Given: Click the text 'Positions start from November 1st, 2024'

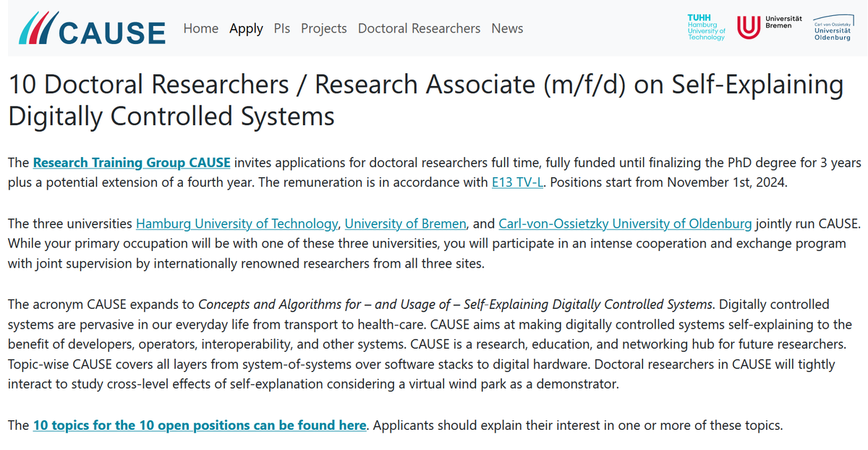Looking at the screenshot, I should (666, 182).
